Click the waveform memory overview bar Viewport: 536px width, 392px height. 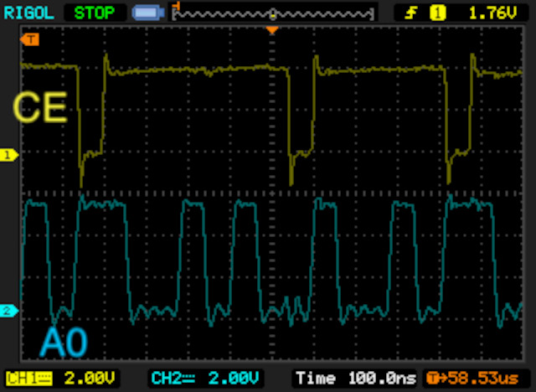pyautogui.click(x=273, y=14)
